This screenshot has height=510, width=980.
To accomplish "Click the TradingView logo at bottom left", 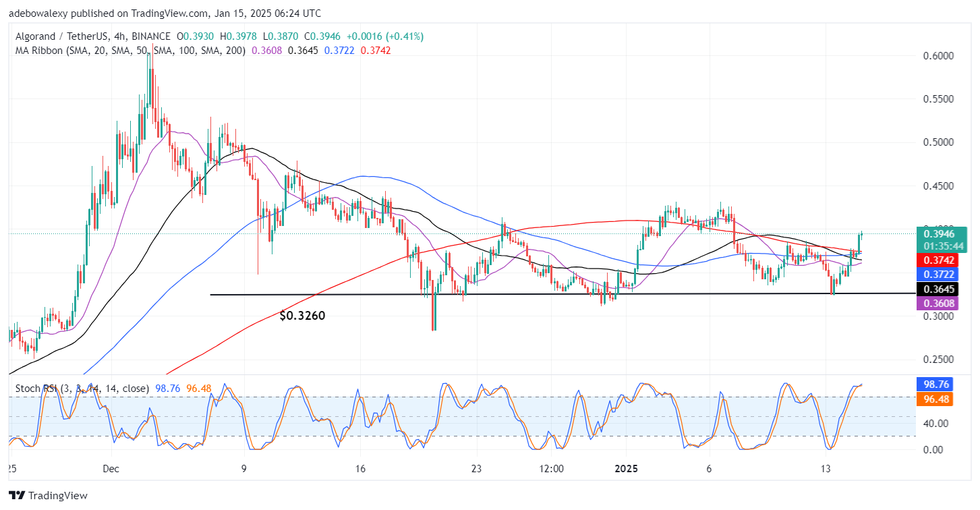I will pyautogui.click(x=48, y=496).
